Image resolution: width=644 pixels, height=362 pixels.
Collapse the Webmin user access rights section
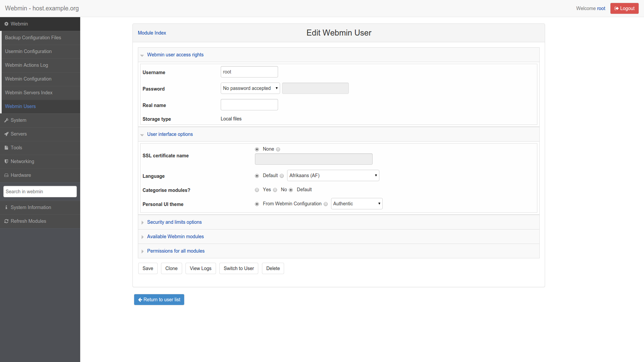[x=175, y=55]
